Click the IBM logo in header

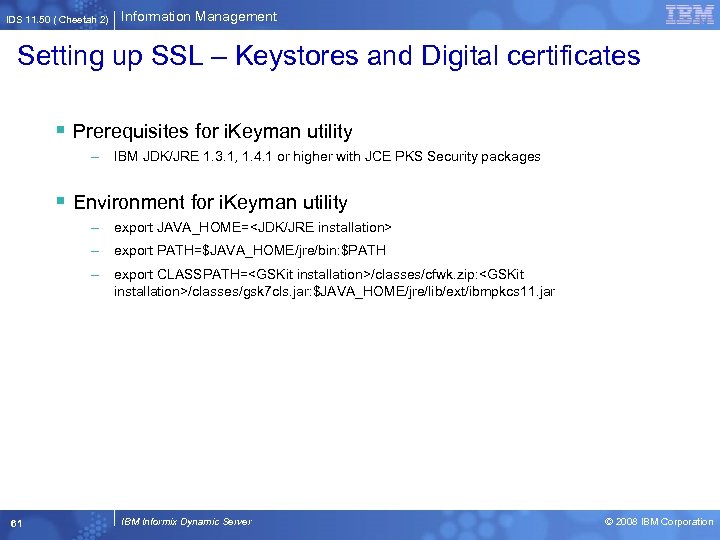[x=689, y=15]
